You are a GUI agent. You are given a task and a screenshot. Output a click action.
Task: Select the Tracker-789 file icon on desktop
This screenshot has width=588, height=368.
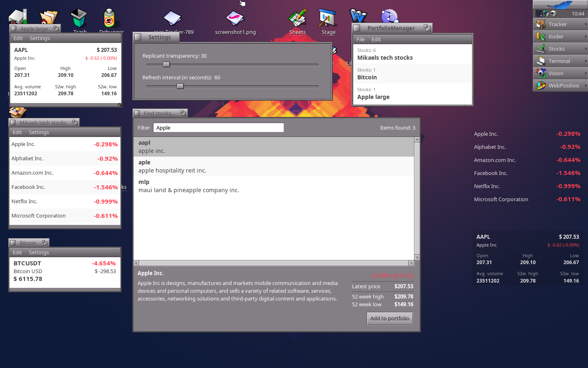point(172,18)
